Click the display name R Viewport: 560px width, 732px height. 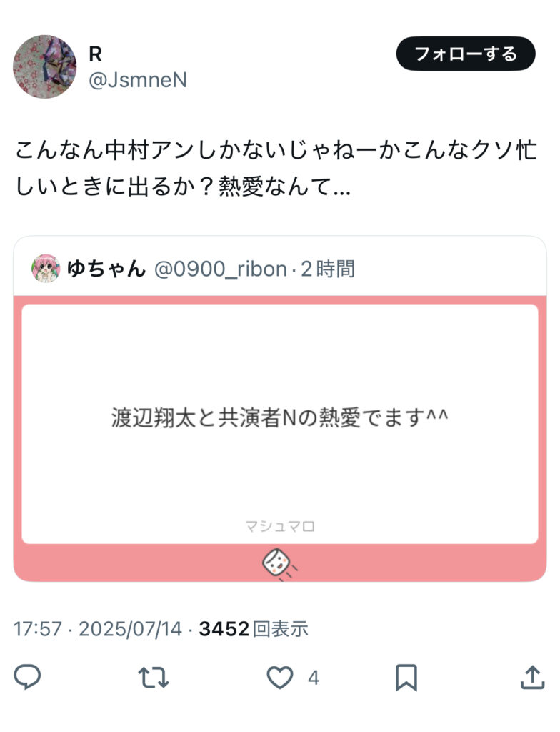(x=95, y=54)
